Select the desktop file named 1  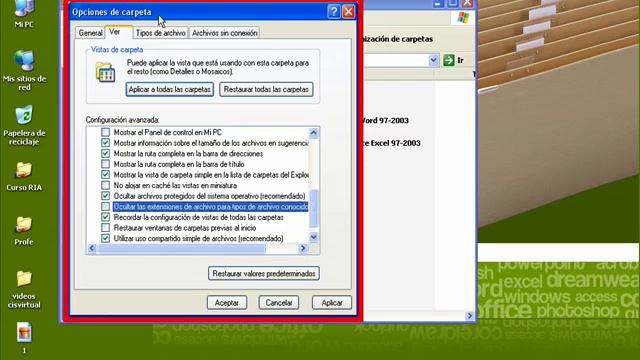point(24,337)
